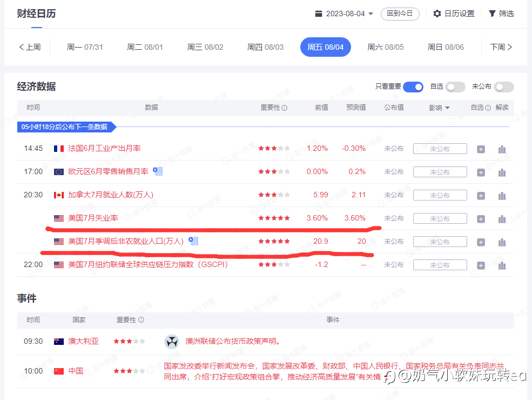Click the bar chart icon for 法国6月工业产出月率
Screen dimensions: 532x400
point(502,149)
